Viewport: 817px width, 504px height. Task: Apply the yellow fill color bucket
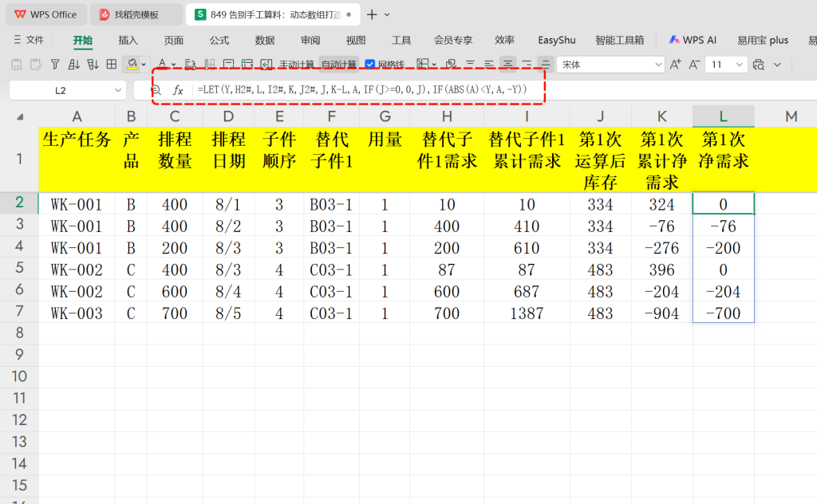132,65
